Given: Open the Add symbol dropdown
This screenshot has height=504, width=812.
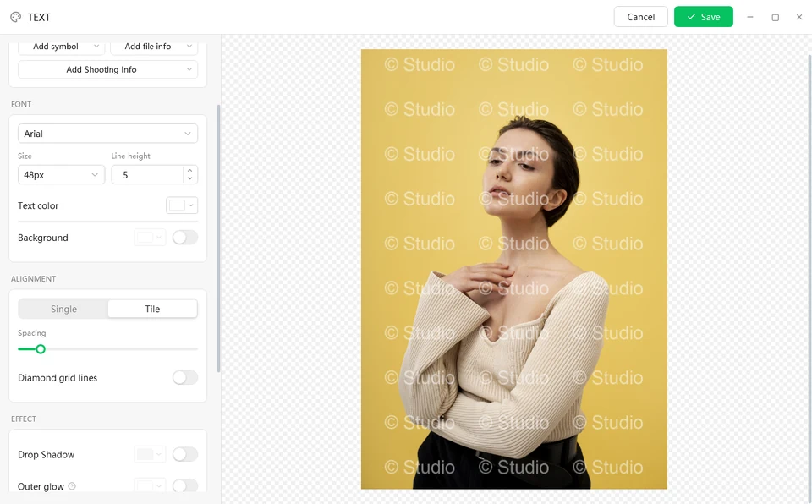Looking at the screenshot, I should pos(61,47).
